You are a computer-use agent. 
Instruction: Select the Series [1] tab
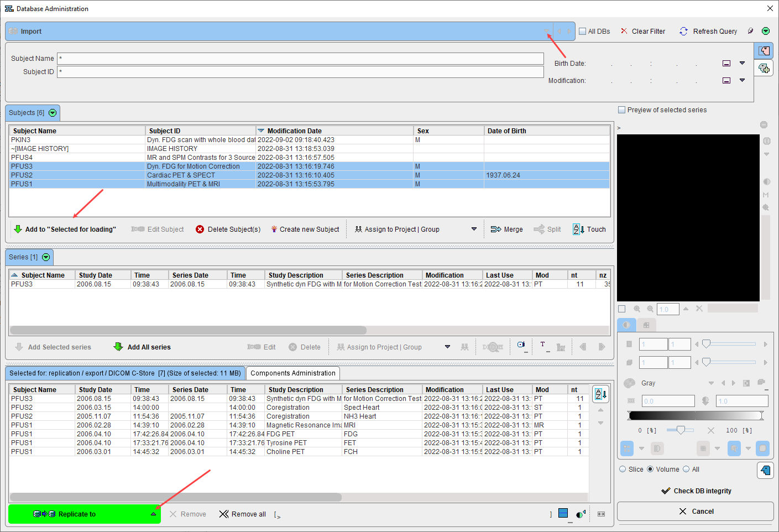point(29,257)
